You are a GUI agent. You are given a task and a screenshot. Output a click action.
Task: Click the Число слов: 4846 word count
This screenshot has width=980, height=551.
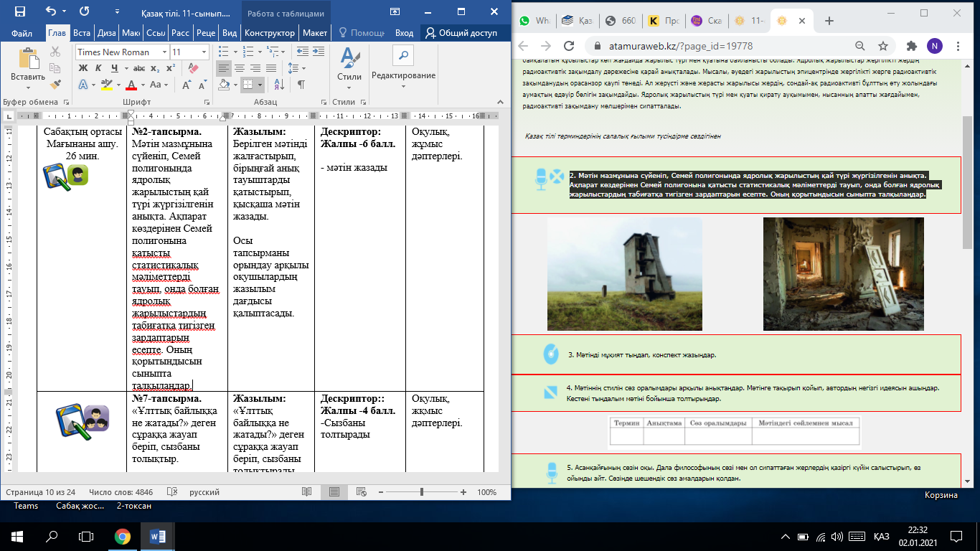click(121, 493)
